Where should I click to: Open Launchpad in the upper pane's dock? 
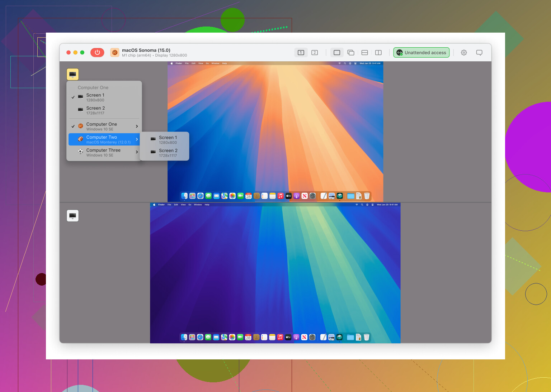(x=192, y=196)
